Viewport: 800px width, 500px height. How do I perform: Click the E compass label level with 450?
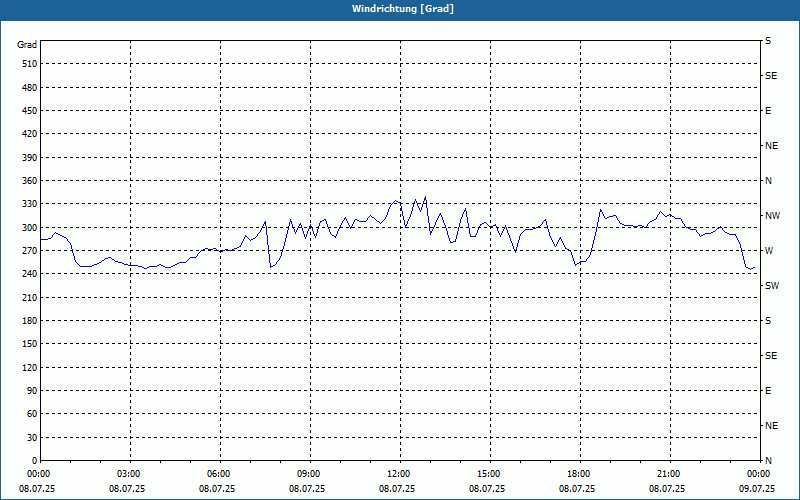[x=768, y=111]
